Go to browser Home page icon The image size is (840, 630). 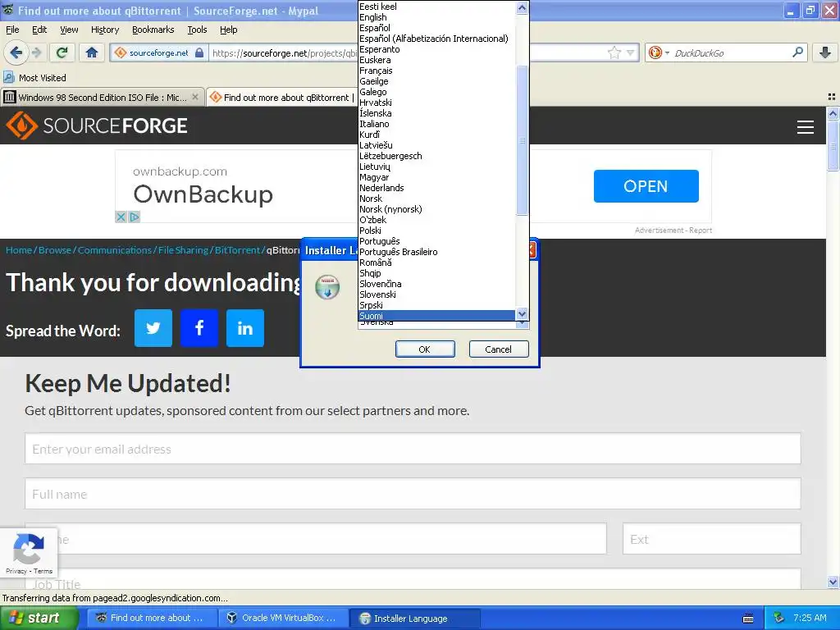pos(92,52)
